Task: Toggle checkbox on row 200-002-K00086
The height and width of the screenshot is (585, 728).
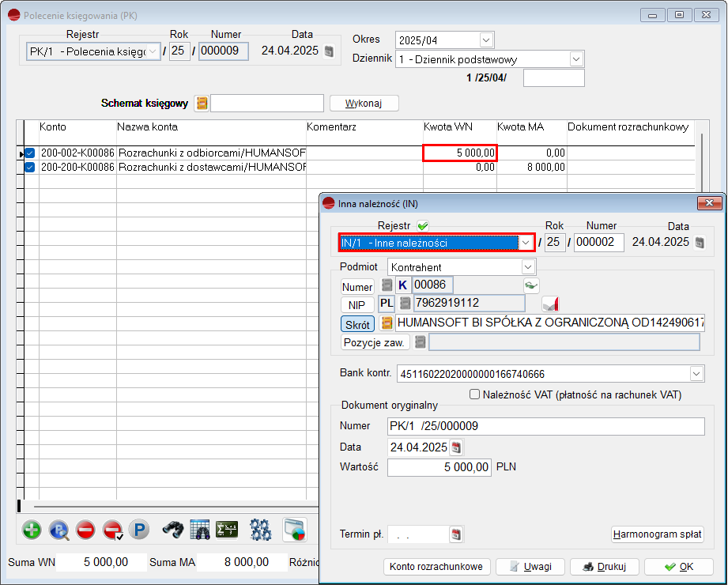Action: click(30, 153)
